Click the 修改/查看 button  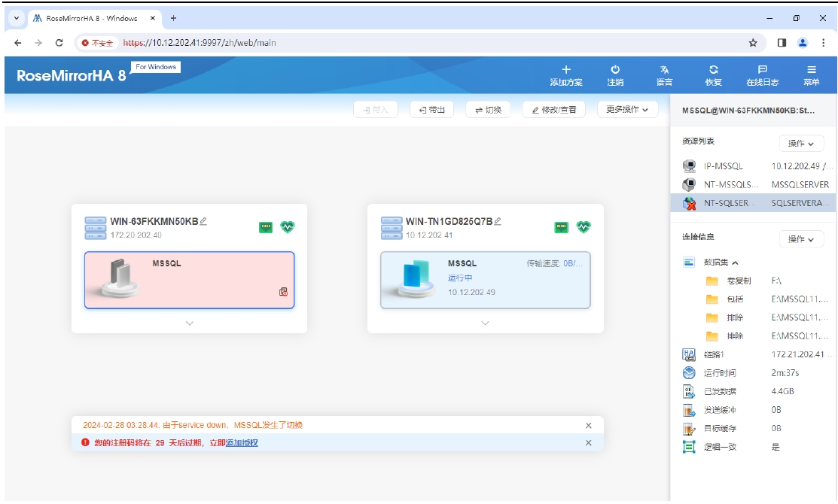[x=553, y=109]
